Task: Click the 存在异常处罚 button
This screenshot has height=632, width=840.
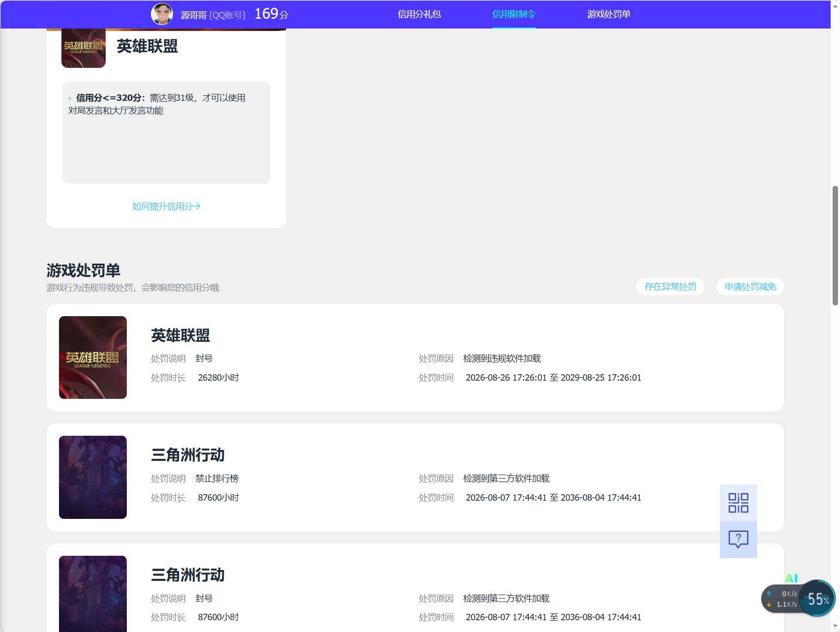Action: tap(670, 287)
